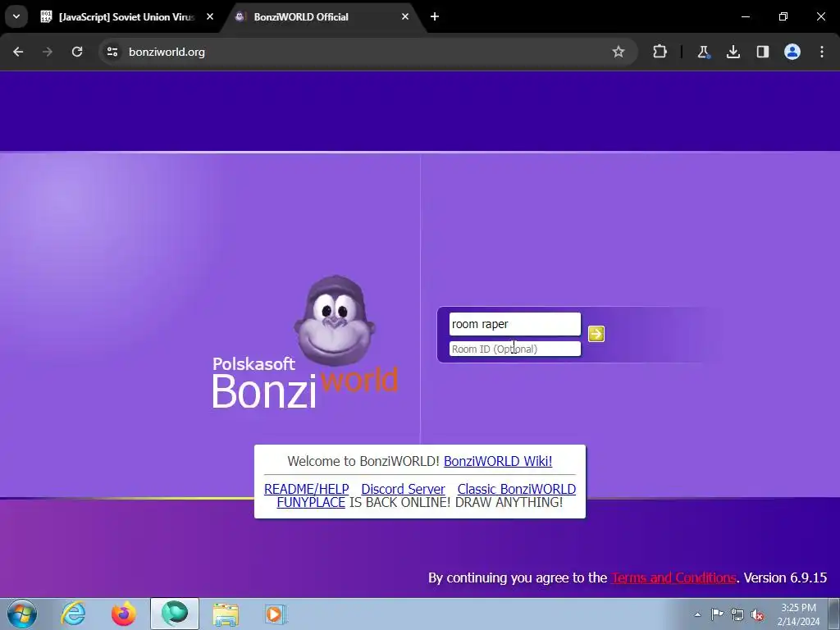Viewport: 840px width, 630px height.
Task: Open the Terms and Conditions link
Action: click(673, 577)
